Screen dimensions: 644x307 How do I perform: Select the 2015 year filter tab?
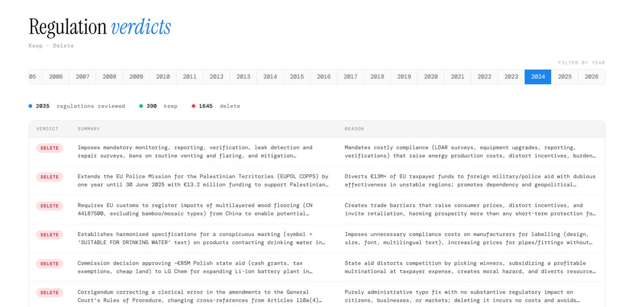coord(297,77)
